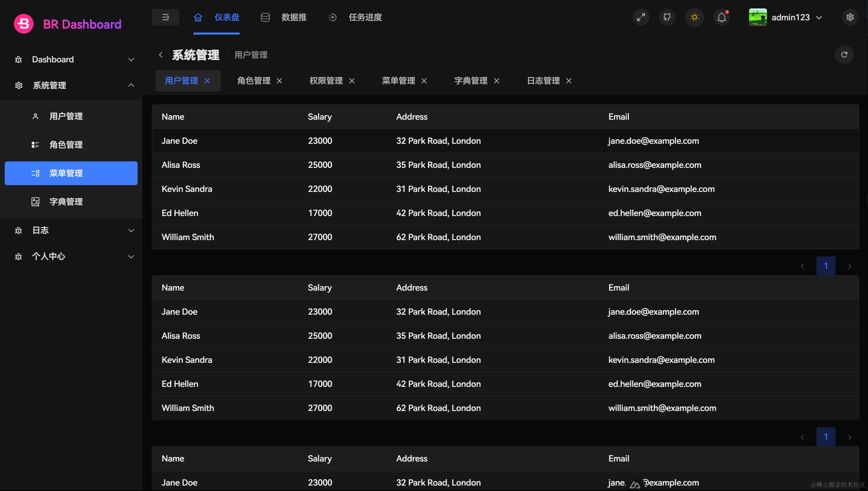Click the dictionary icon beside 字典管理
This screenshot has height=491, width=868.
click(35, 202)
